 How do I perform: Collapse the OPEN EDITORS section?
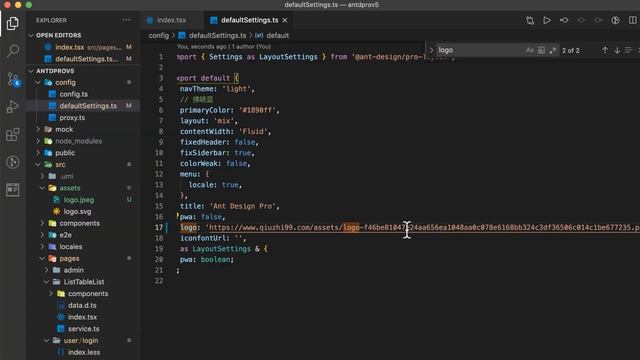(x=31, y=36)
